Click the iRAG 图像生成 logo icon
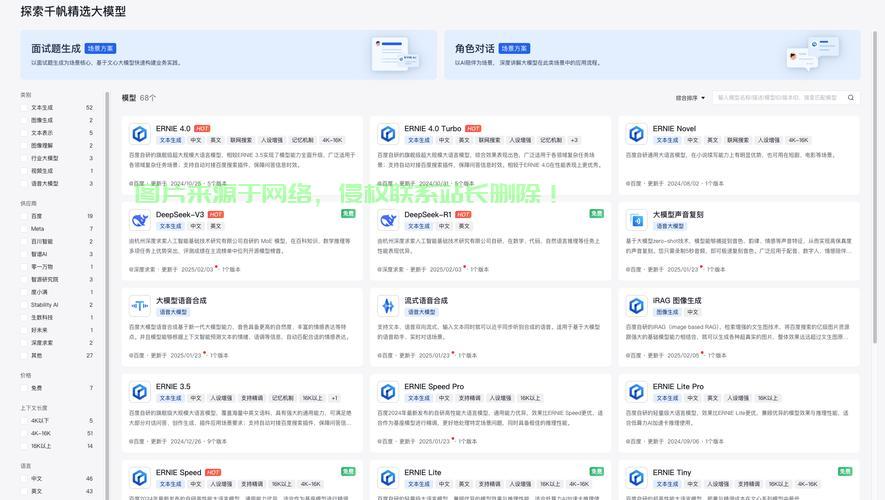This screenshot has height=500, width=885. tap(636, 306)
